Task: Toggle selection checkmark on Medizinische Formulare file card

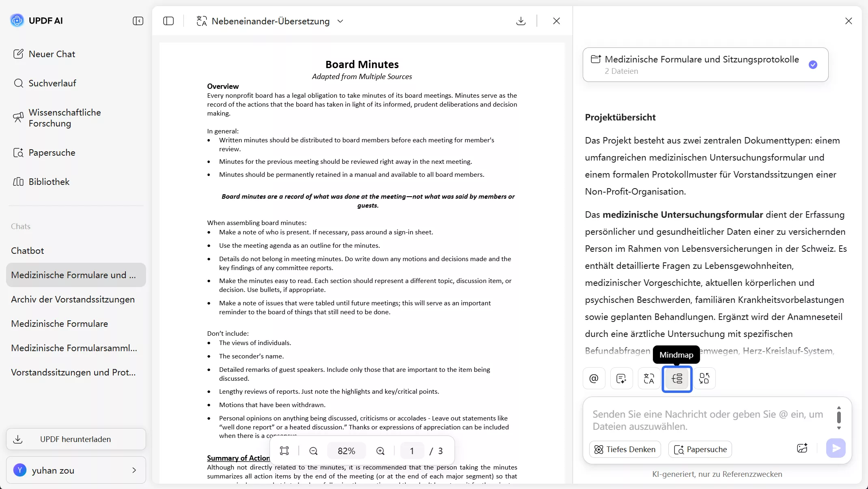Action: tap(813, 65)
